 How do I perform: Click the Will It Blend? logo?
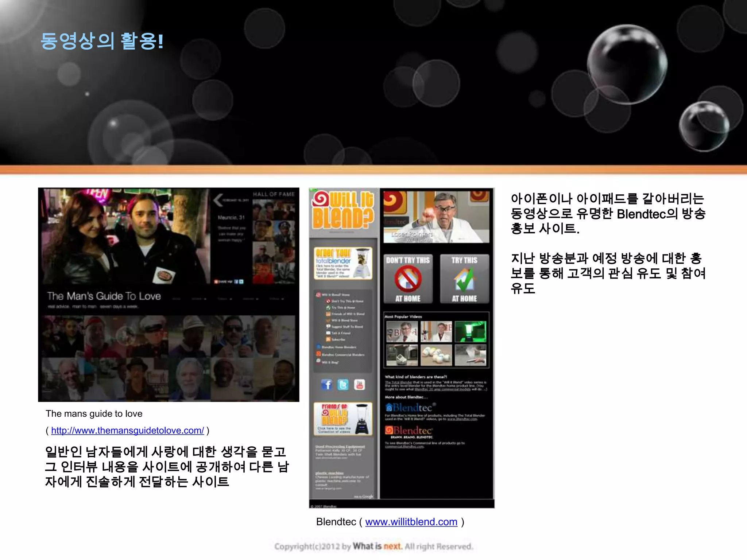(x=343, y=210)
